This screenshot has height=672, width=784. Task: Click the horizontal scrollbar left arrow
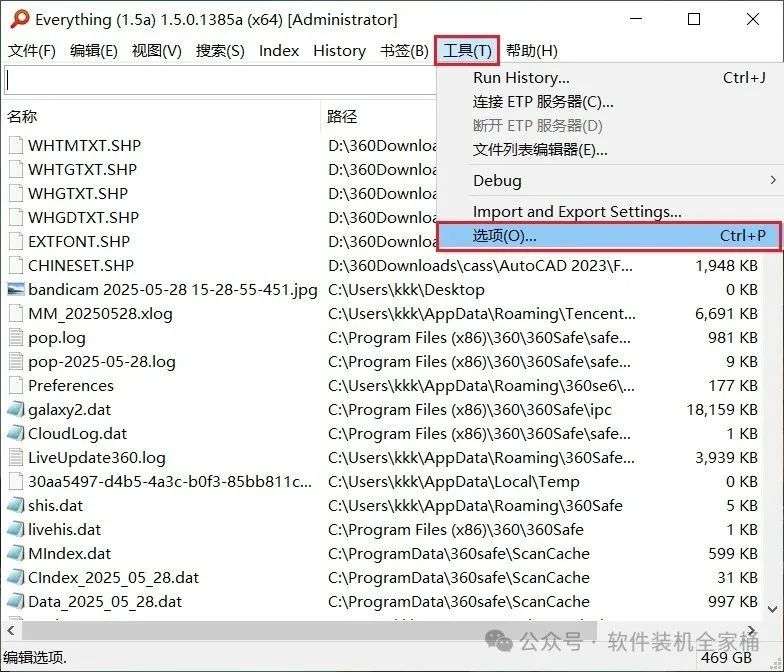pyautogui.click(x=10, y=630)
